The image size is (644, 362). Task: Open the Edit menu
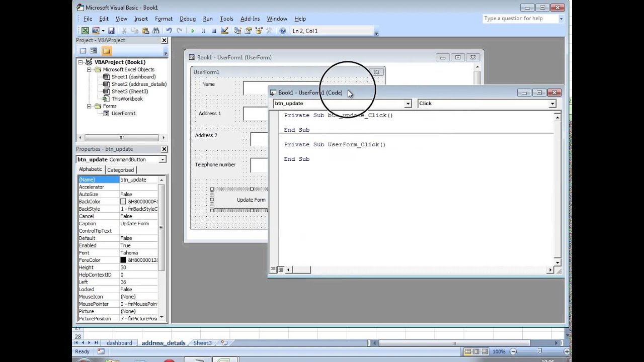[x=104, y=19]
